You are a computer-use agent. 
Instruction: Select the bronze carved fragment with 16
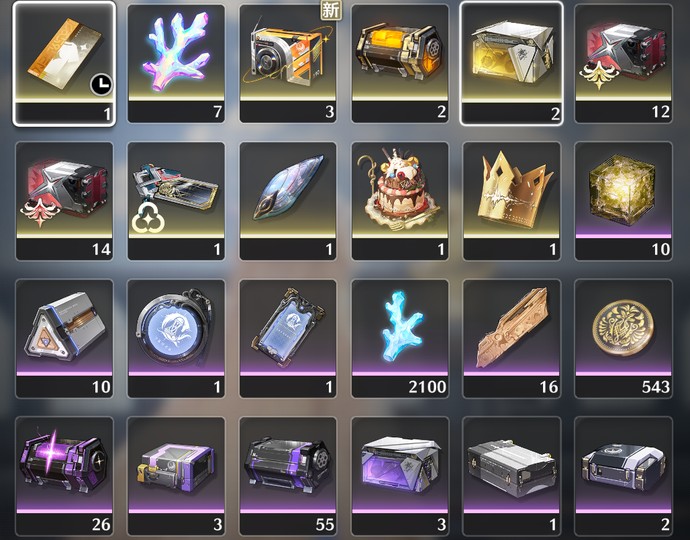[511, 338]
